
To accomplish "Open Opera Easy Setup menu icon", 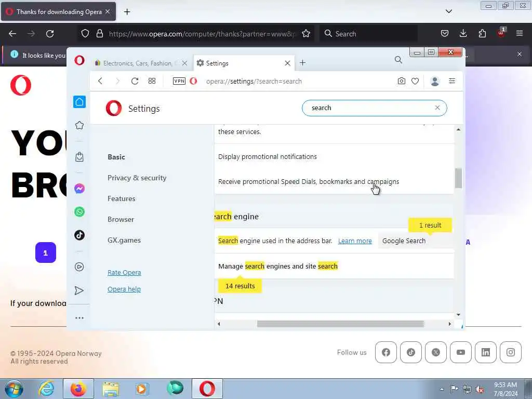I will (452, 81).
